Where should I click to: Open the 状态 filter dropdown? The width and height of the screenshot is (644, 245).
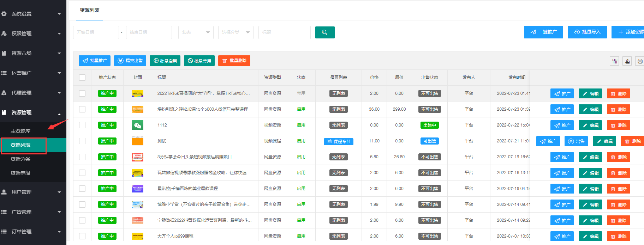196,32
